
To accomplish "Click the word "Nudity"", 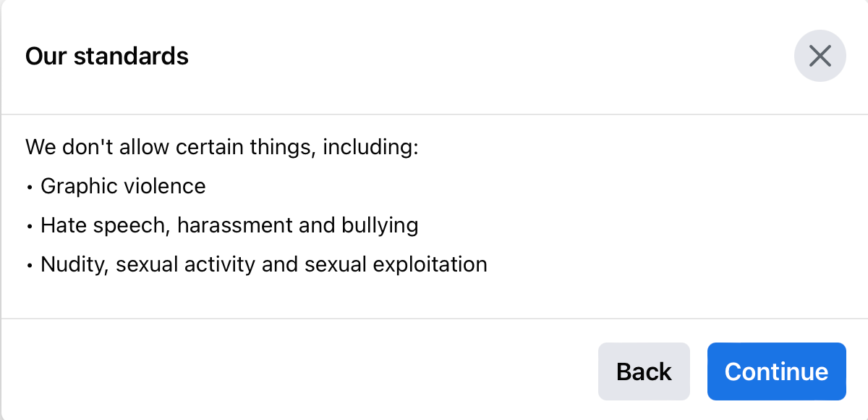I will click(73, 264).
